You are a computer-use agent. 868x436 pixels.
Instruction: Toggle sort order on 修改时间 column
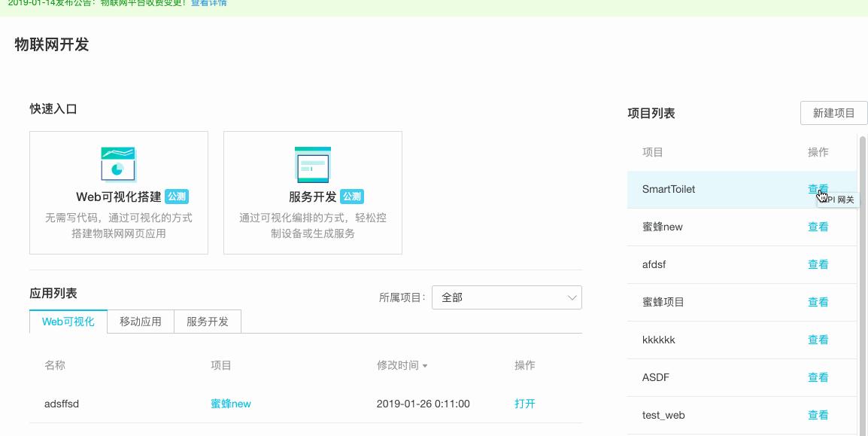(402, 365)
